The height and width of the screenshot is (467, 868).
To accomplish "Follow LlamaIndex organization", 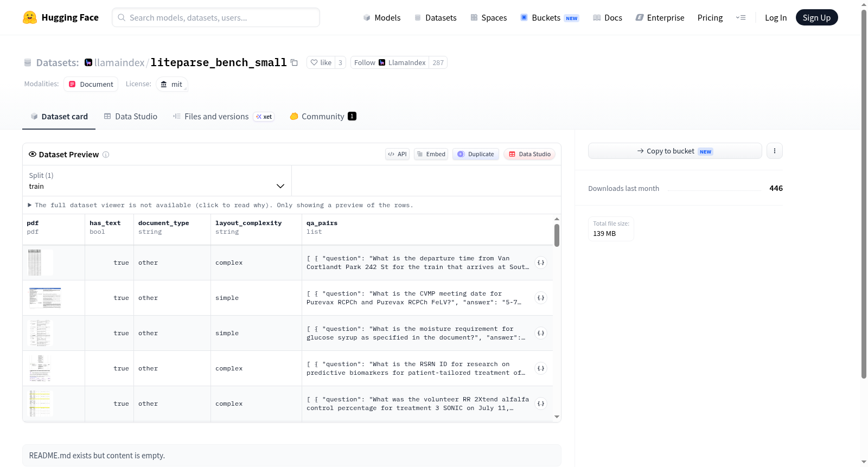I will [x=390, y=62].
